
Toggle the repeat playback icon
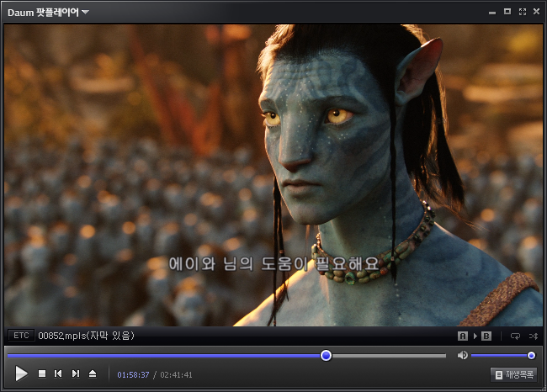pos(515,336)
